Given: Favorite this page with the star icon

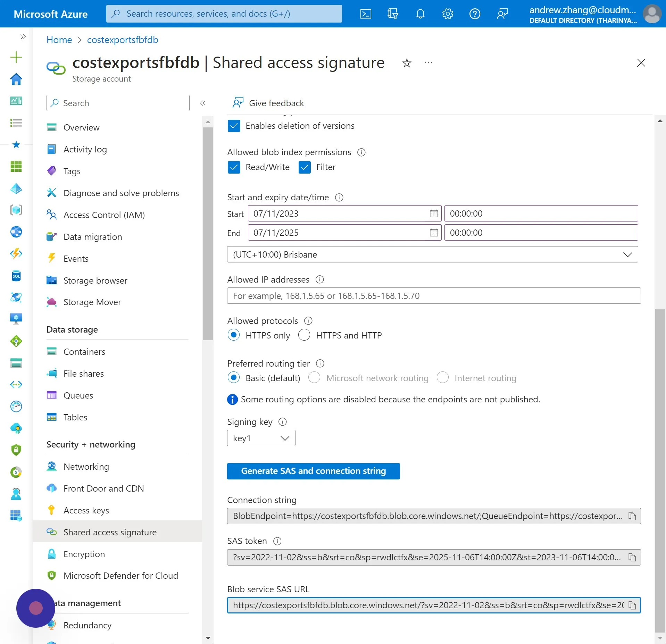Looking at the screenshot, I should [x=407, y=63].
